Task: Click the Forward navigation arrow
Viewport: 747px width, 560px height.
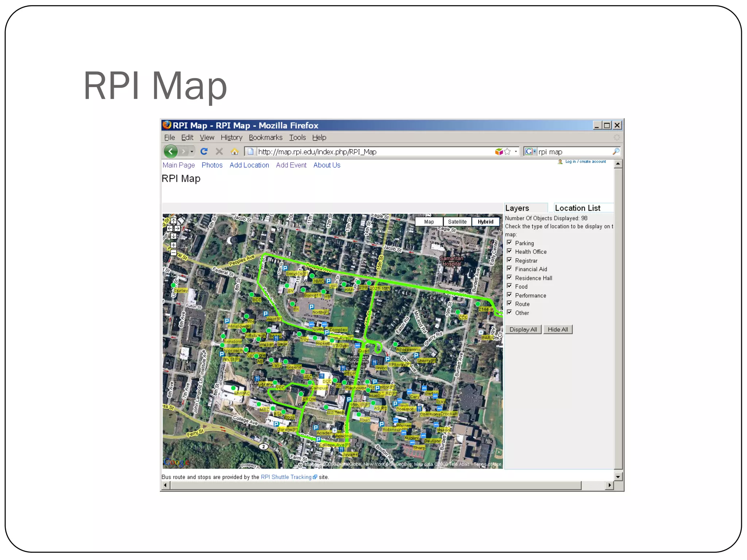Action: pos(183,151)
